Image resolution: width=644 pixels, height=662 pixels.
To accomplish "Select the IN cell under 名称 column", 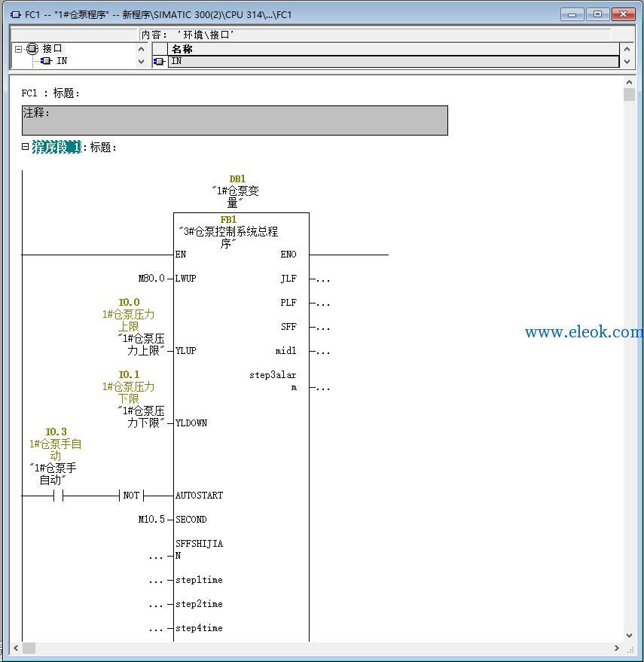I will 394,62.
